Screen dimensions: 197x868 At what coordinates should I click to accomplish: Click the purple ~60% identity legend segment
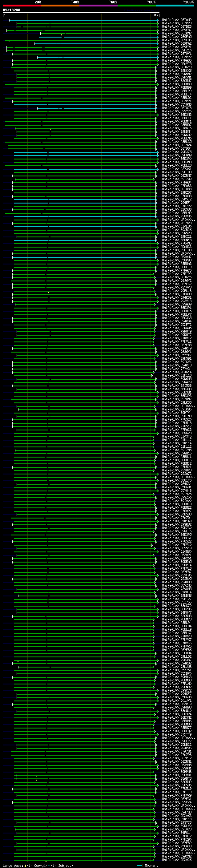coord(98,6)
